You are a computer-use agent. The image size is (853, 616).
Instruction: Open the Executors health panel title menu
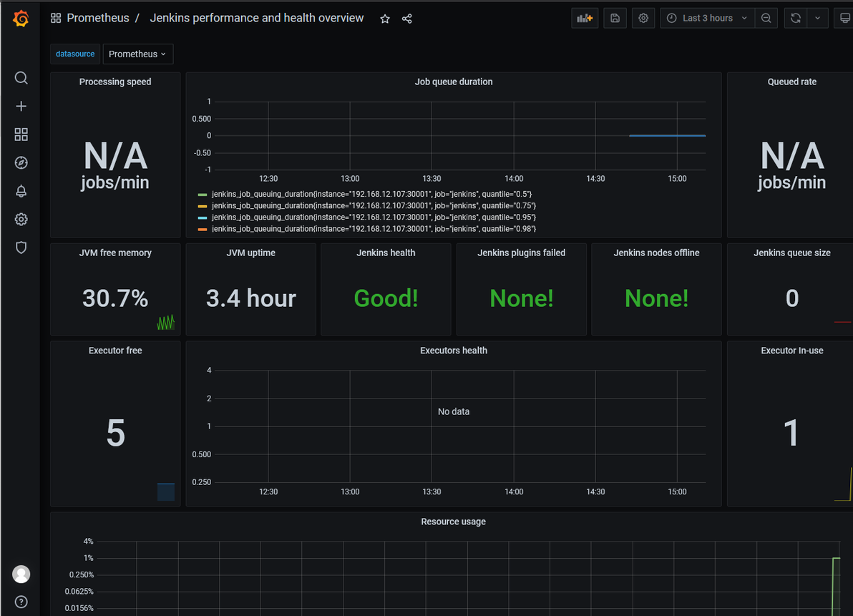click(453, 351)
